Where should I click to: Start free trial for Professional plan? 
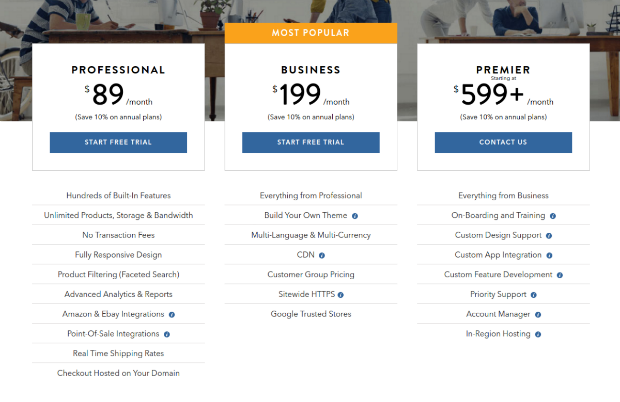coord(118,142)
